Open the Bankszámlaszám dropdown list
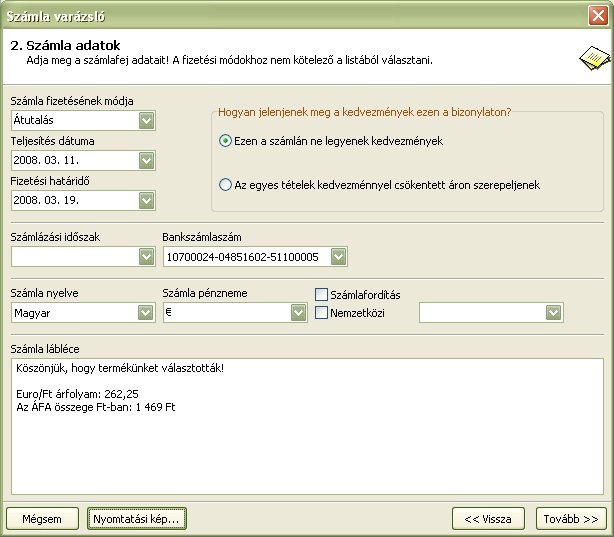614x537 pixels. 339,257
